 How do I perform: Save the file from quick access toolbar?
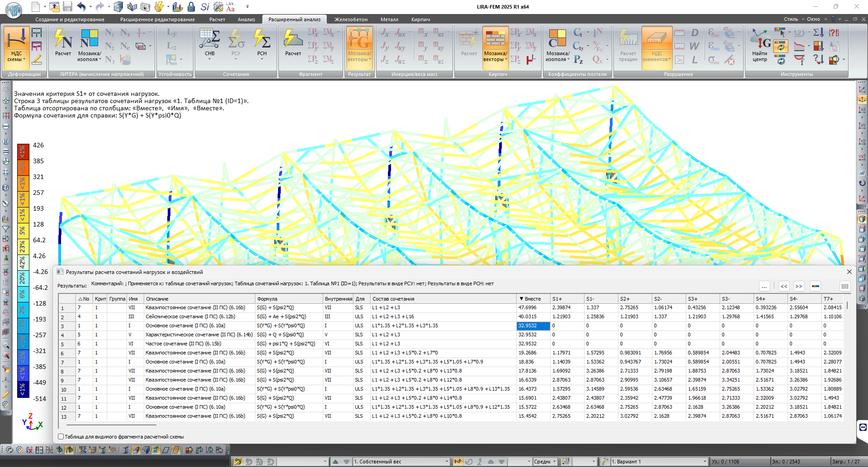(68, 7)
